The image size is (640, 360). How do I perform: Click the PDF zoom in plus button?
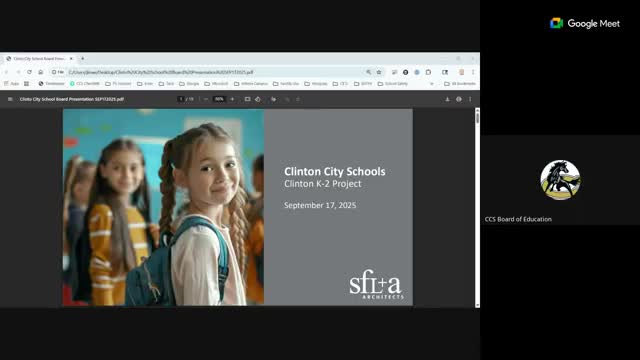pos(232,99)
